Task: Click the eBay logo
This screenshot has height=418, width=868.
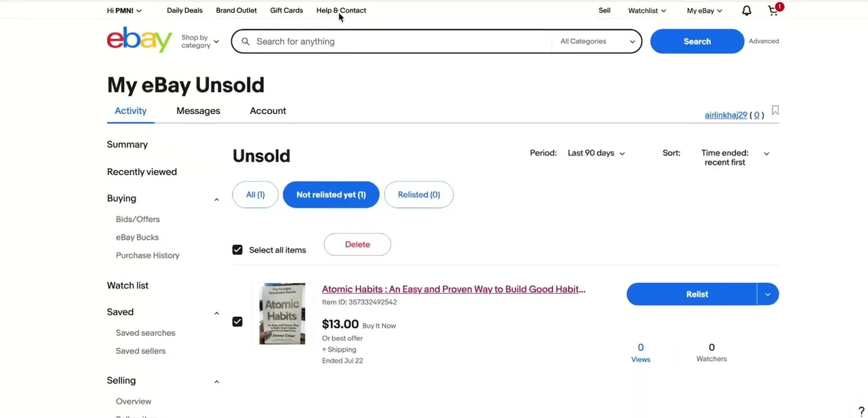Action: point(140,40)
